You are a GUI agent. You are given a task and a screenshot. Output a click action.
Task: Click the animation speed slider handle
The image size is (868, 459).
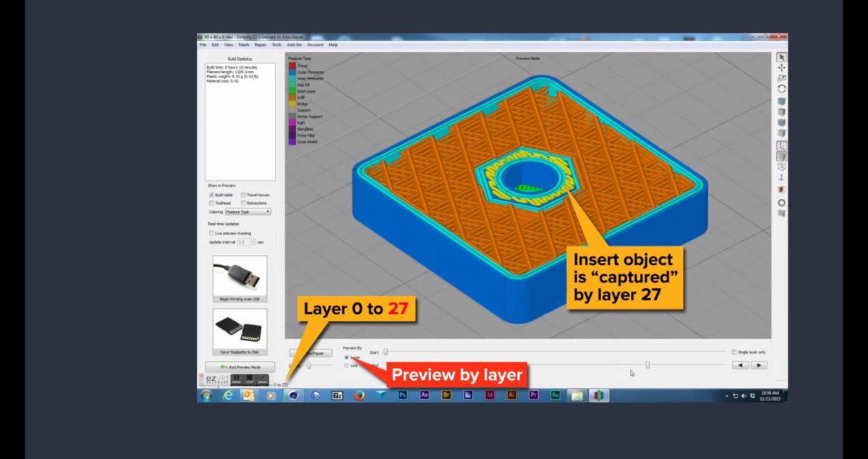pyautogui.click(x=309, y=366)
